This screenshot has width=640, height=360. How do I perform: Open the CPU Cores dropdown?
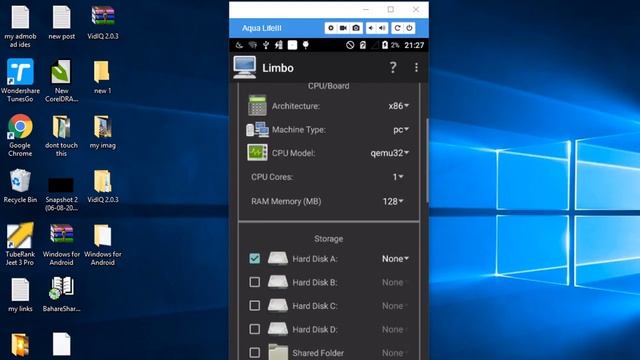tap(398, 177)
